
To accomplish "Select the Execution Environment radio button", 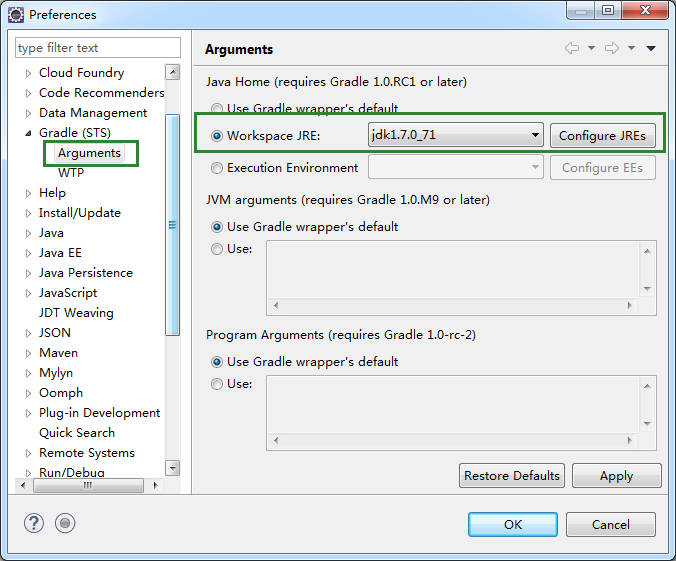I will [217, 168].
